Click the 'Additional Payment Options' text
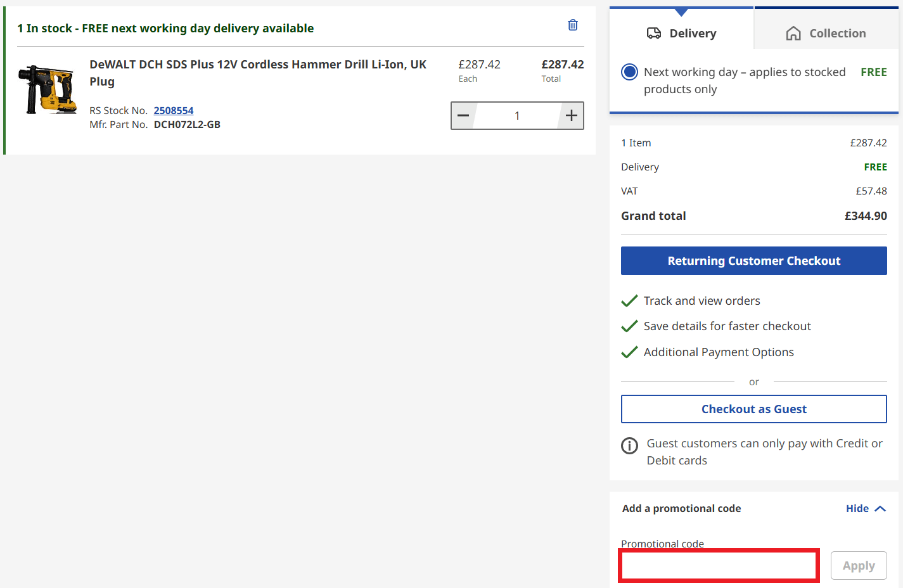This screenshot has width=903, height=588. (x=719, y=352)
